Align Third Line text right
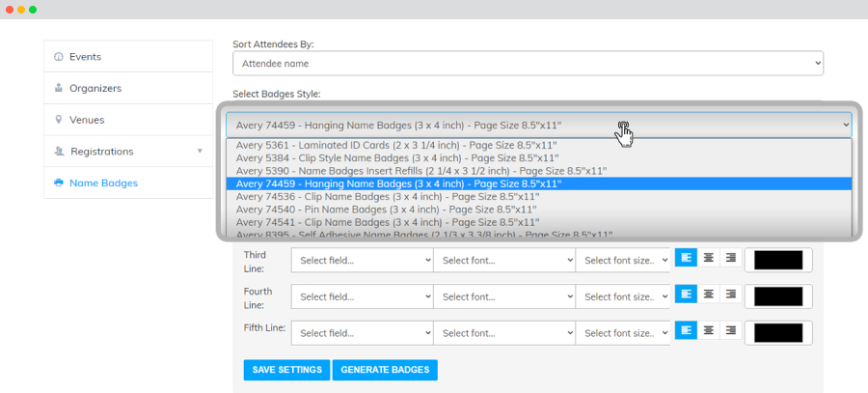 pos(731,257)
